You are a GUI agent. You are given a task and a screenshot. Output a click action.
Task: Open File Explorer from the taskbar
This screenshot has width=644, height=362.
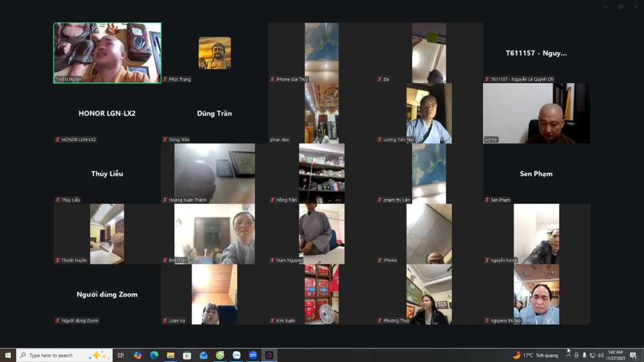pos(171,355)
